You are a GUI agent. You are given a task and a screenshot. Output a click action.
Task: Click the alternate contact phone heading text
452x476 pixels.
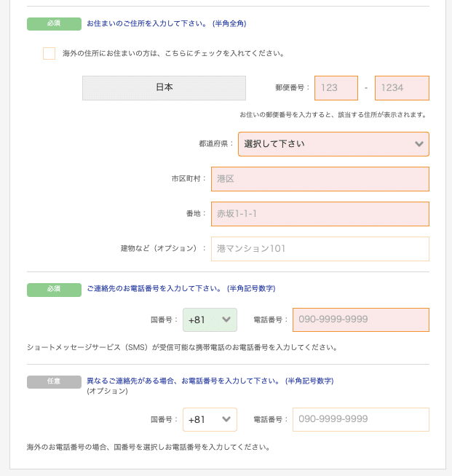[210, 381]
